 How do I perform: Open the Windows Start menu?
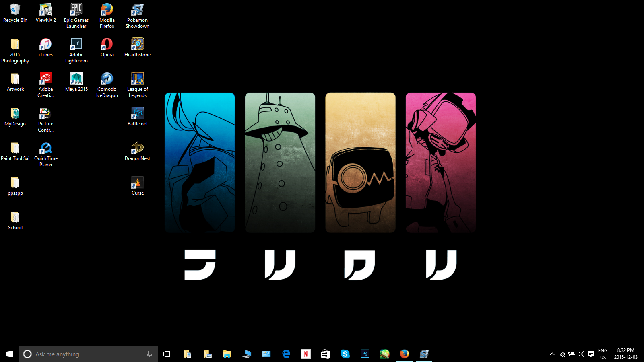[10, 354]
